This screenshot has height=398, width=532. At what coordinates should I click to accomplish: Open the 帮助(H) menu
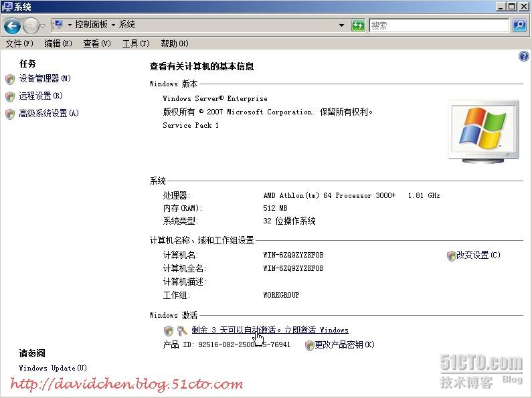(175, 43)
